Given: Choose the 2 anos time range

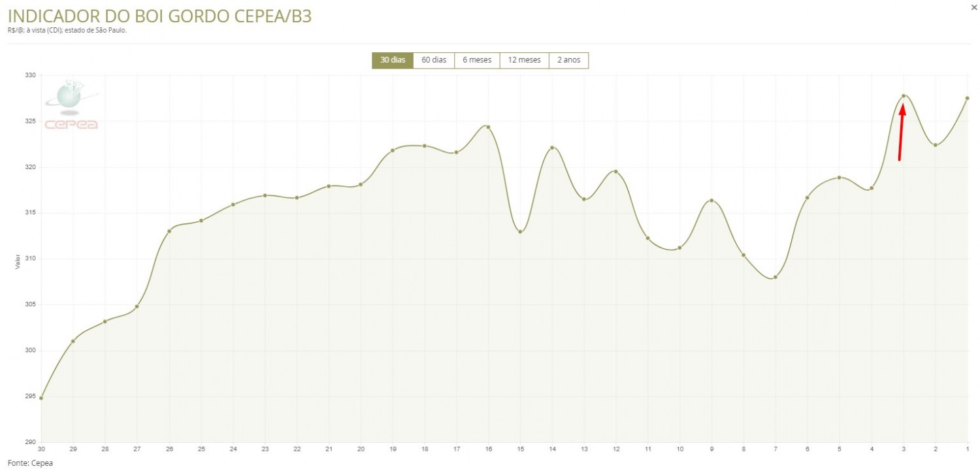Looking at the screenshot, I should point(568,60).
